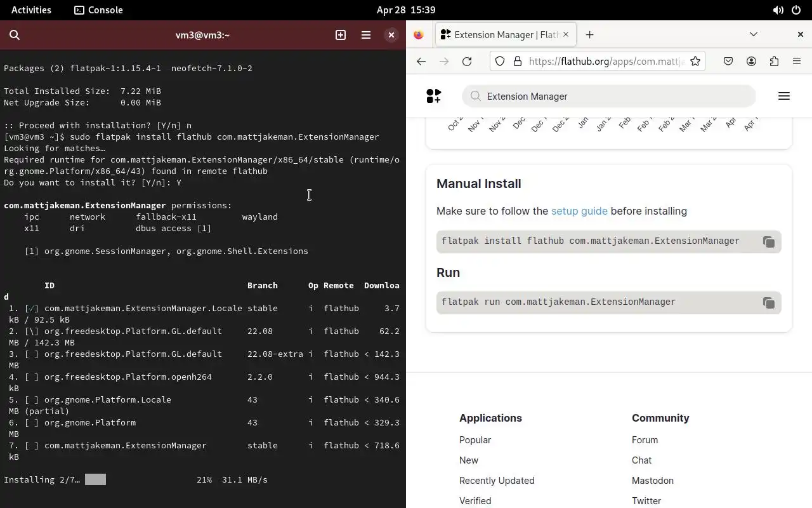The width and height of the screenshot is (812, 508).
Task: Open the setup guide link
Action: (x=579, y=211)
